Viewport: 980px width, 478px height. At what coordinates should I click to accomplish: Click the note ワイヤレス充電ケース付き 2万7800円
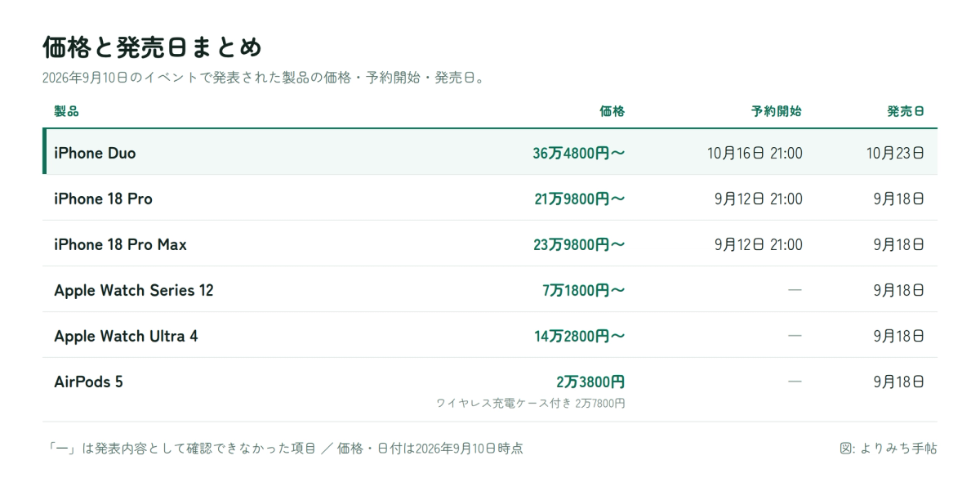tap(531, 403)
